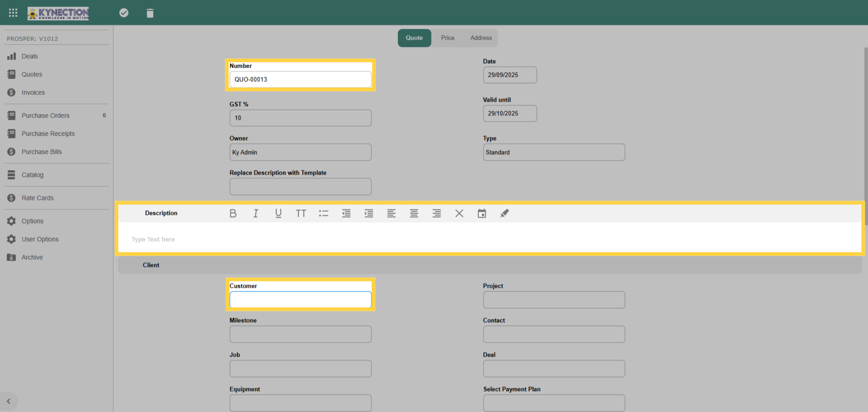Screen dimensions: 868x412
Task: Insert a bulleted list in description
Action: tap(324, 213)
